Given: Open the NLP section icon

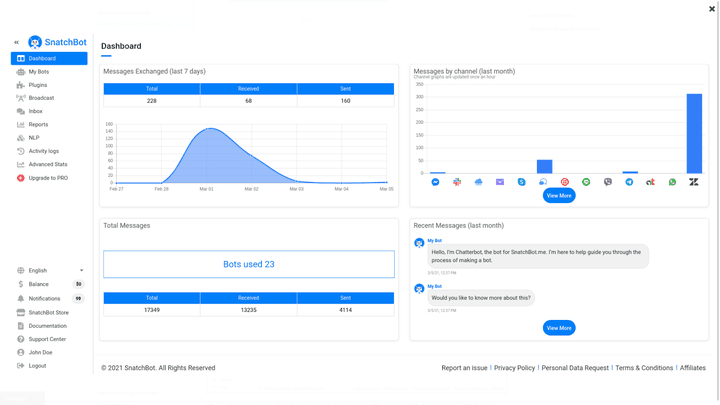Looking at the screenshot, I should [21, 138].
